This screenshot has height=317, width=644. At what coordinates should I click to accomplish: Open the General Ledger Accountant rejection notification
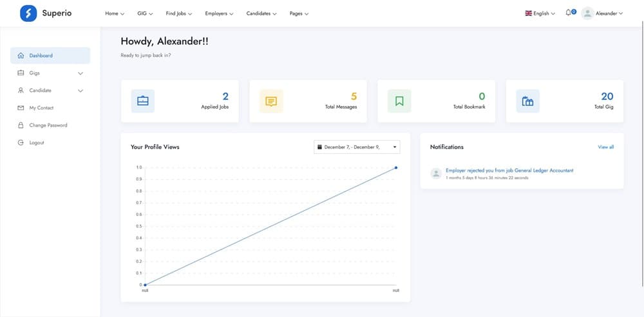(x=509, y=170)
